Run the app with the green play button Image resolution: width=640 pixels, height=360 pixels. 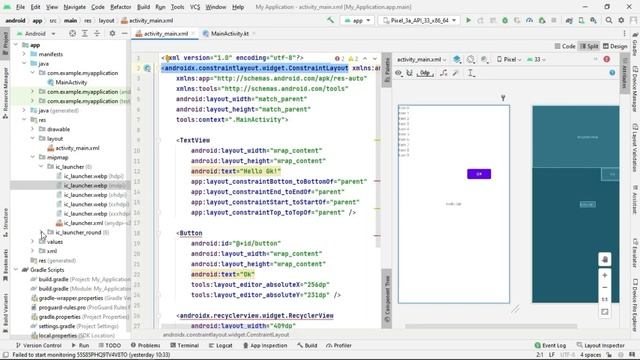[x=468, y=20]
